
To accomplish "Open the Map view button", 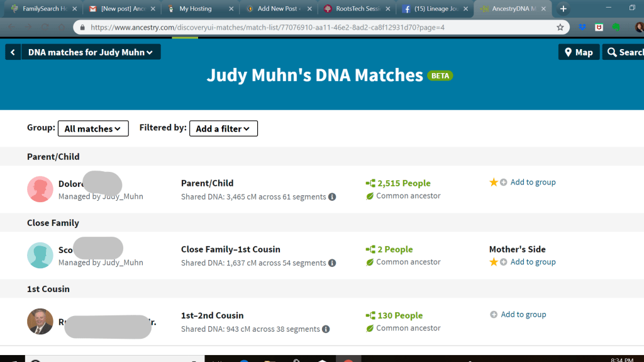I will tap(579, 52).
